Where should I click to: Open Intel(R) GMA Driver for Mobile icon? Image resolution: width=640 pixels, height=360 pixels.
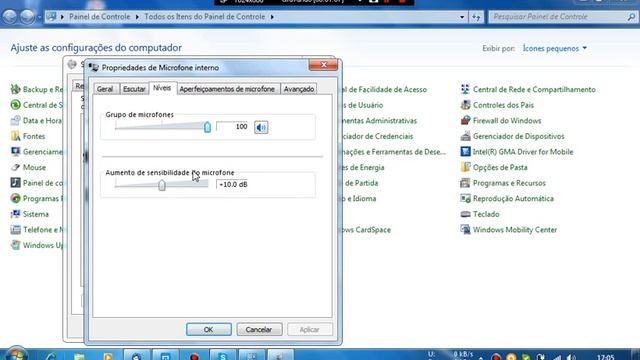point(465,152)
